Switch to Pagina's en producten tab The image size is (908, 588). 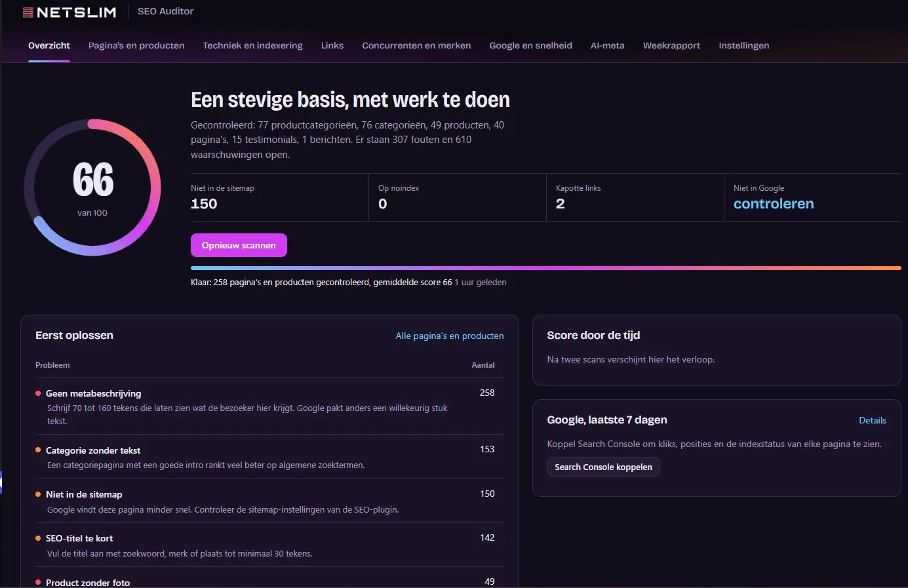(136, 45)
